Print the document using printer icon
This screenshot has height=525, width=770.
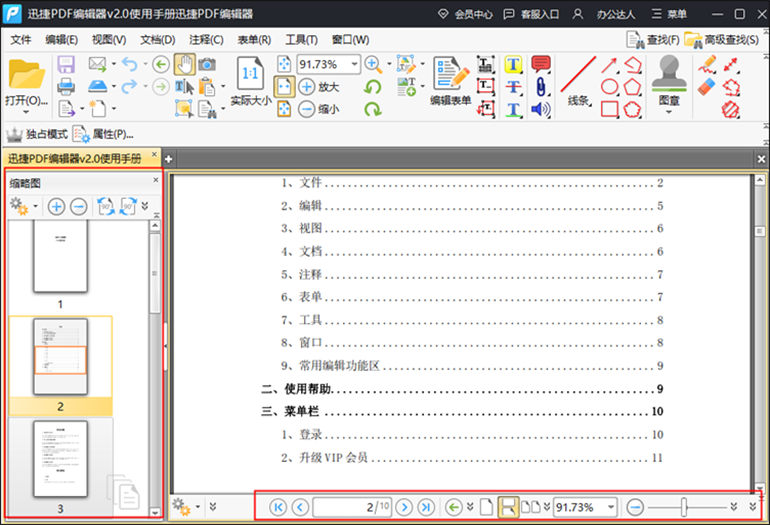[x=66, y=86]
